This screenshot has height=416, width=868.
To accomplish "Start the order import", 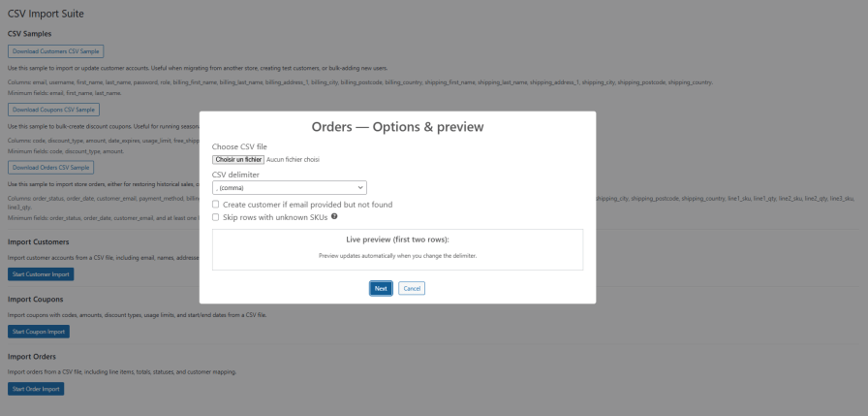I will click(36, 389).
